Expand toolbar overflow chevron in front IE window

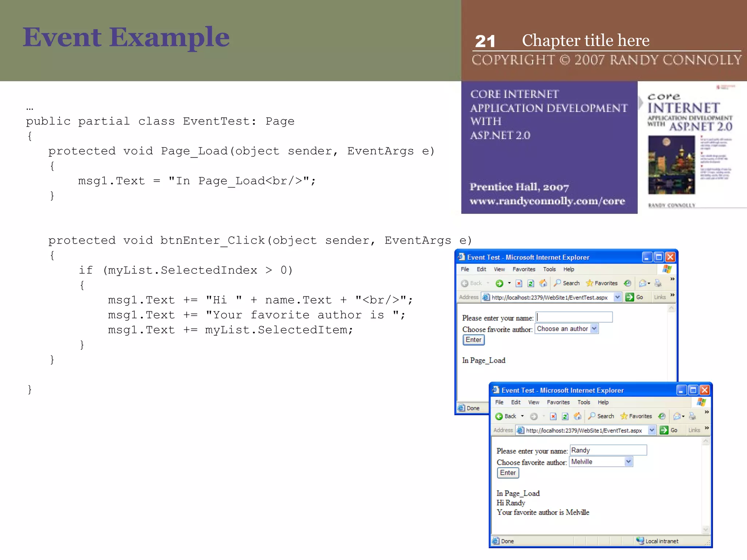(x=707, y=412)
